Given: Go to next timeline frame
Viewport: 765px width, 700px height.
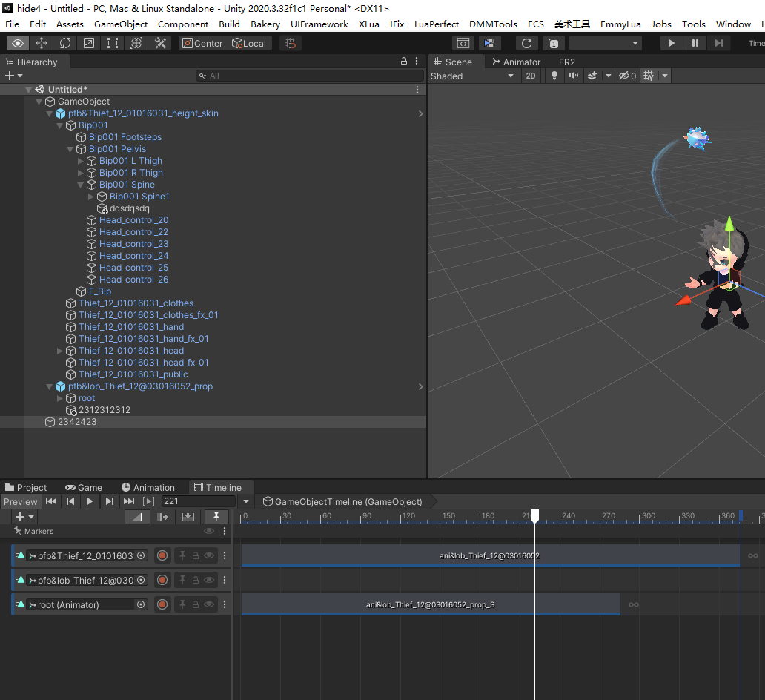Looking at the screenshot, I should tap(109, 501).
